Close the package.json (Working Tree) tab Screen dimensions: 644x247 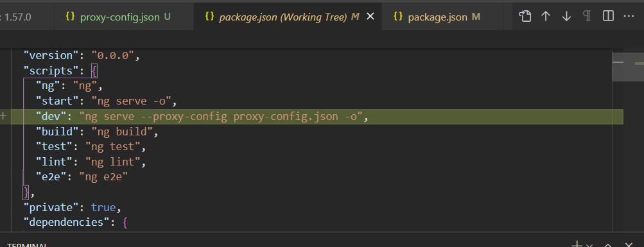[370, 17]
